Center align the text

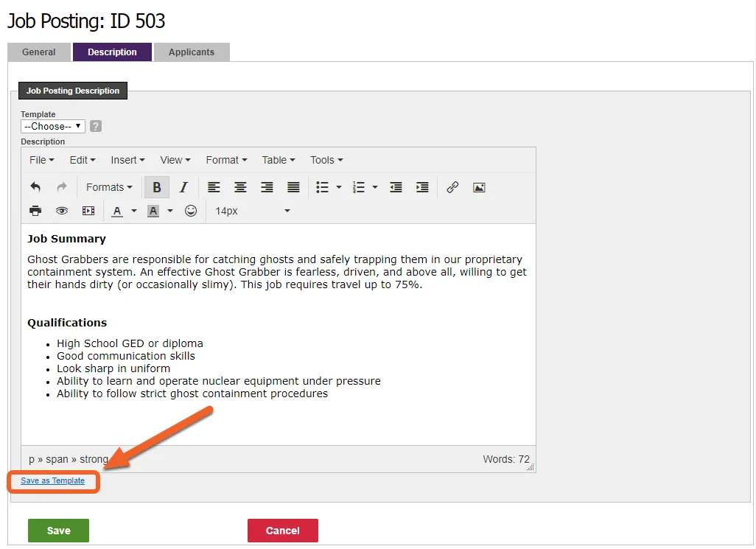coord(240,187)
